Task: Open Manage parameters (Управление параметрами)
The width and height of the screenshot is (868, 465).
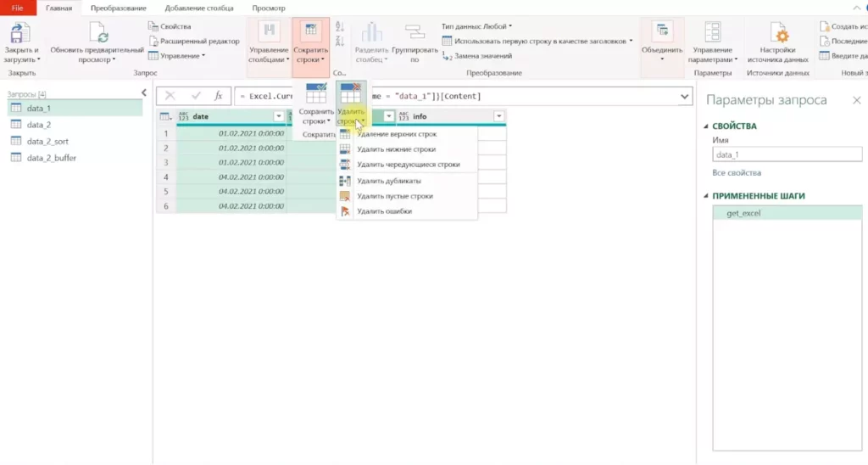Action: click(712, 43)
